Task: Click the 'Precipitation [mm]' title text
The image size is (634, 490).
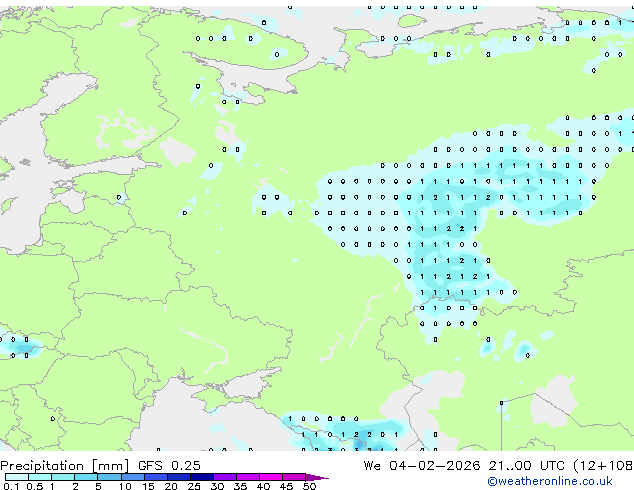Action: [65, 466]
